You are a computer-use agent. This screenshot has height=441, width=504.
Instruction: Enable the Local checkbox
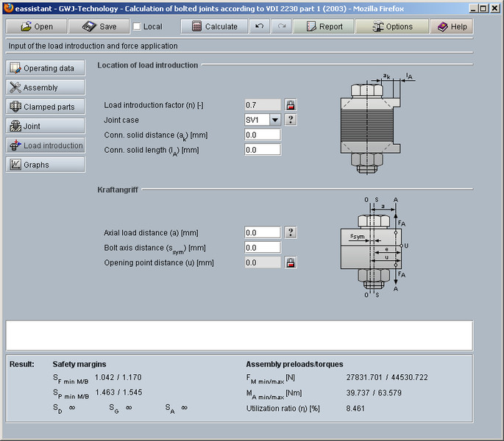[x=137, y=26]
